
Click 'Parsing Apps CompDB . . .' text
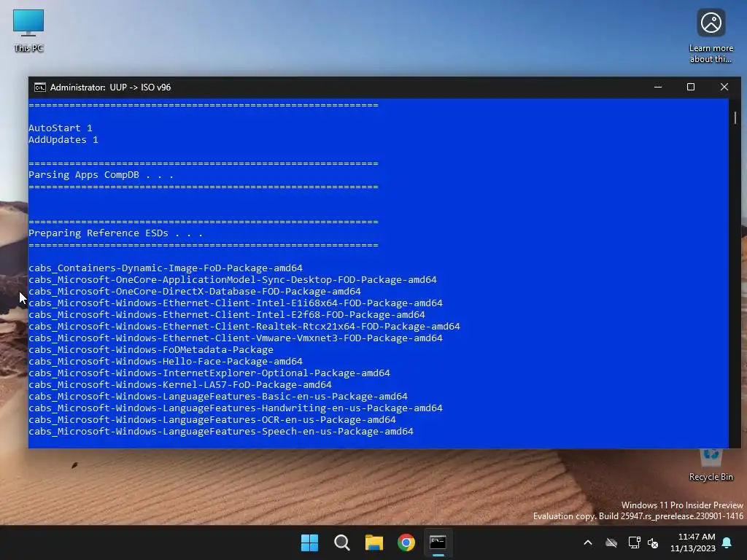point(101,175)
